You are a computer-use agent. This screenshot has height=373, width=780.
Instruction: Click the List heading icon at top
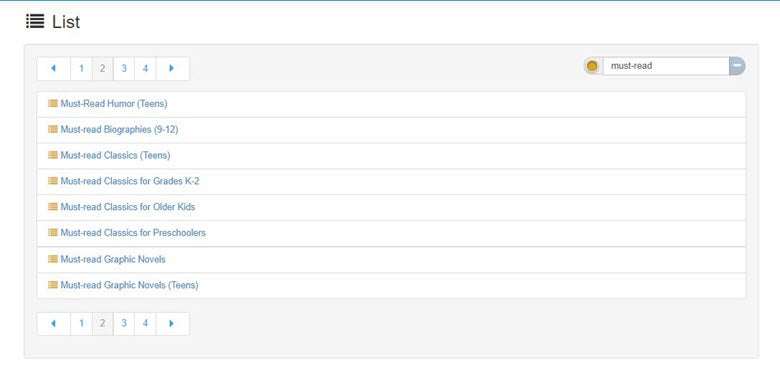pyautogui.click(x=35, y=21)
